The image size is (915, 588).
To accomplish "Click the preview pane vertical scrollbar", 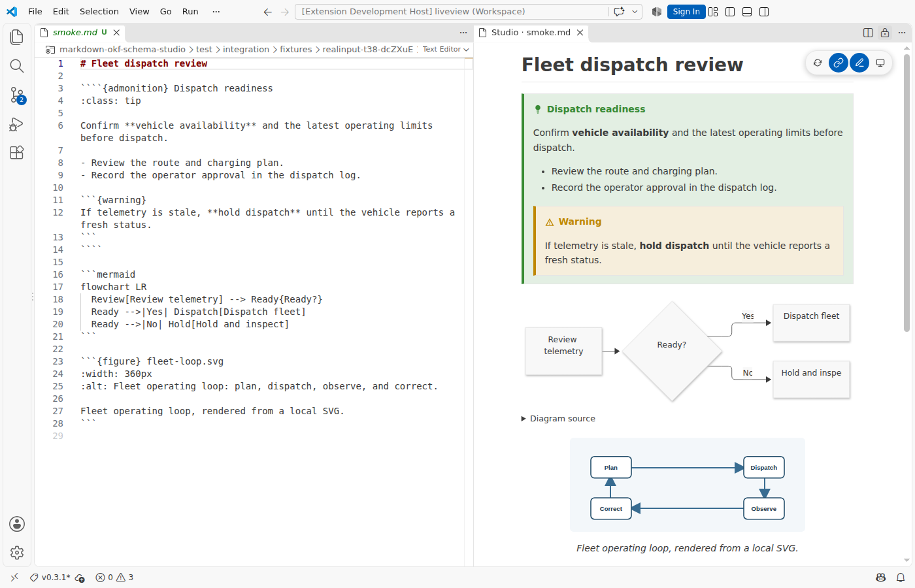I will (x=907, y=193).
